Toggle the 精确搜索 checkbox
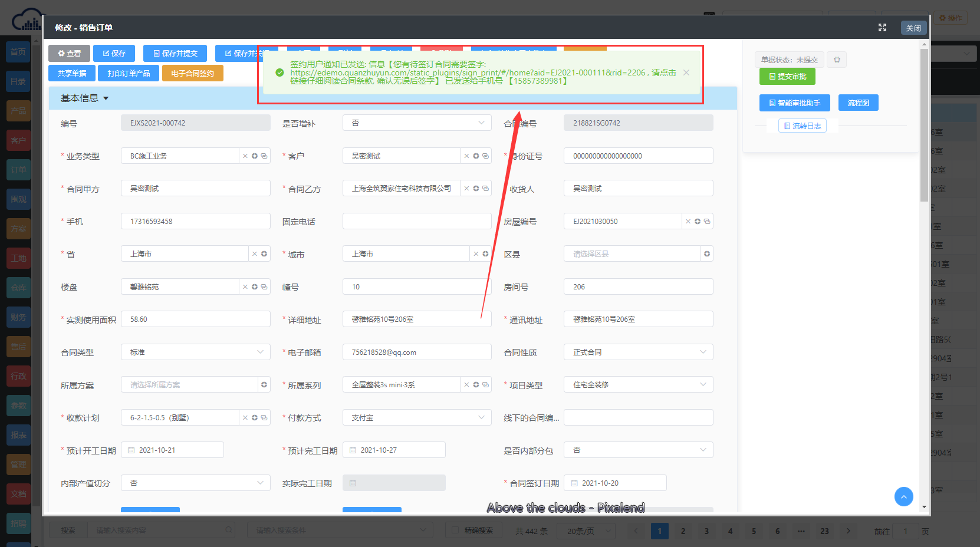The width and height of the screenshot is (980, 547). click(x=455, y=530)
